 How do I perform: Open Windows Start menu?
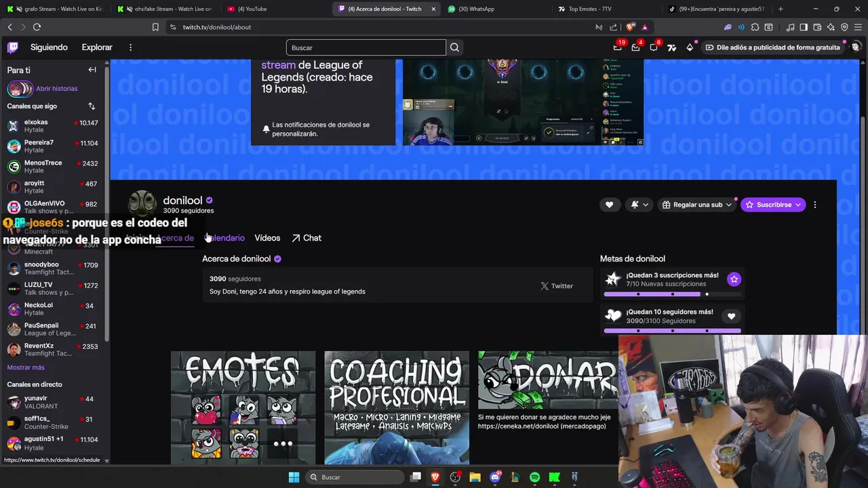tap(294, 477)
